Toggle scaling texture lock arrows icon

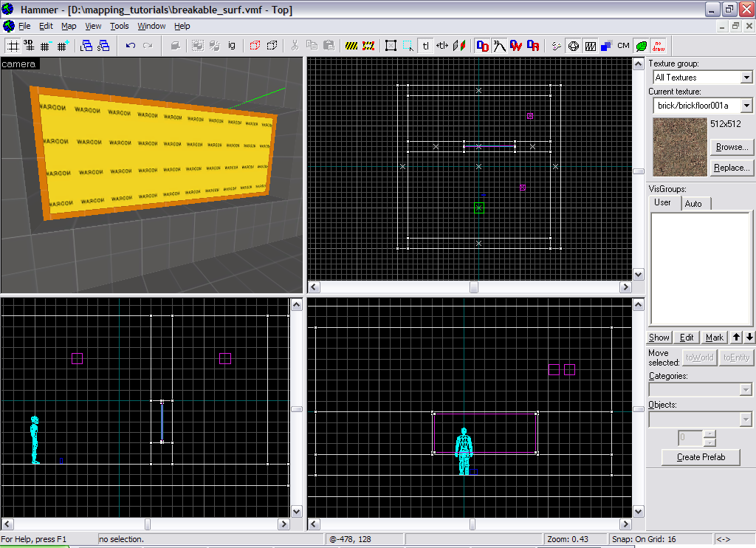[x=442, y=46]
